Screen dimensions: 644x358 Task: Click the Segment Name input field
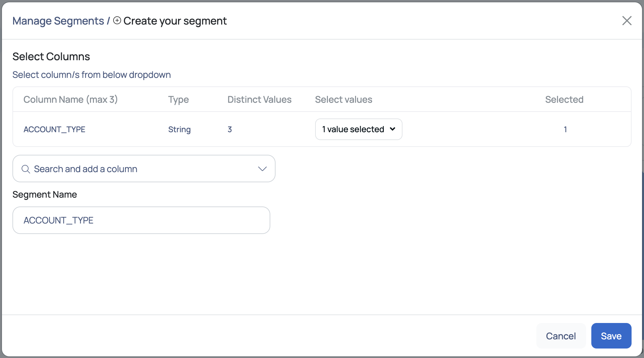(141, 220)
